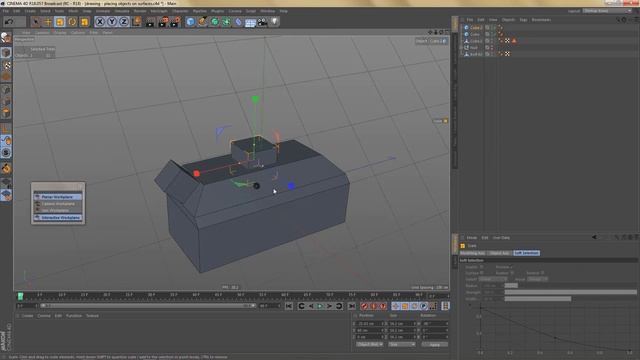
Task: Choose Interactive Workplane in popup
Action: (58, 218)
